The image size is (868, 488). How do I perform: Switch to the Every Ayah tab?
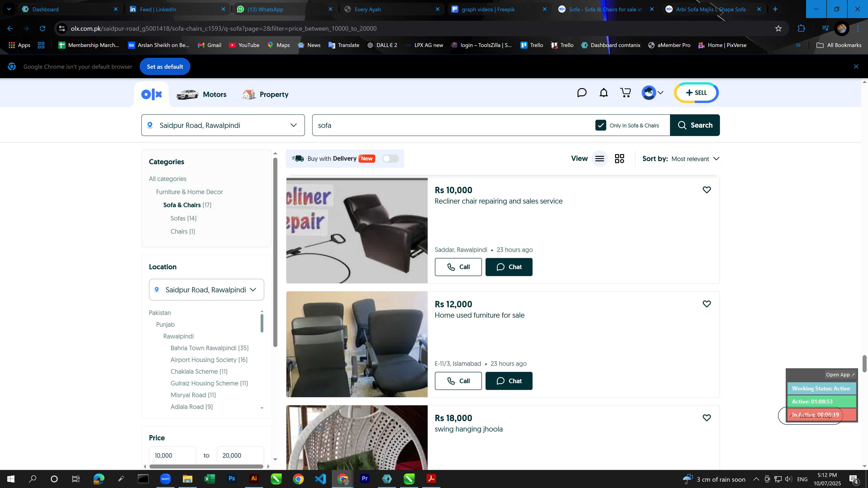tap(392, 9)
